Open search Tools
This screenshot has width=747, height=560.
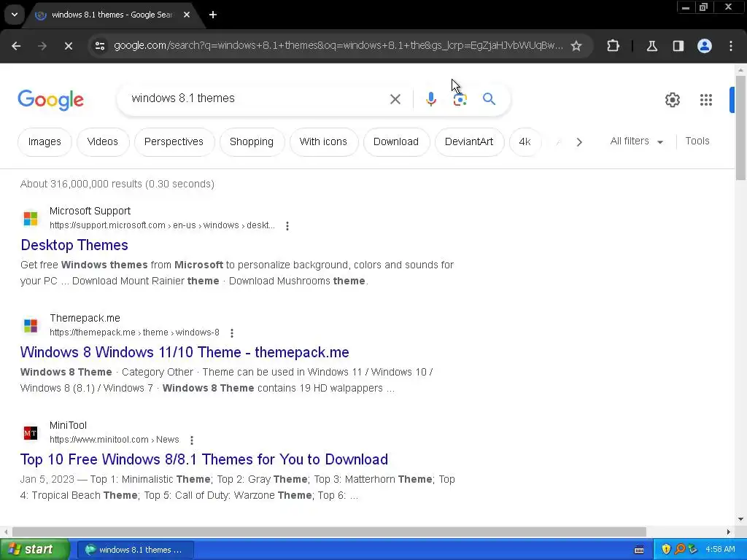(697, 141)
